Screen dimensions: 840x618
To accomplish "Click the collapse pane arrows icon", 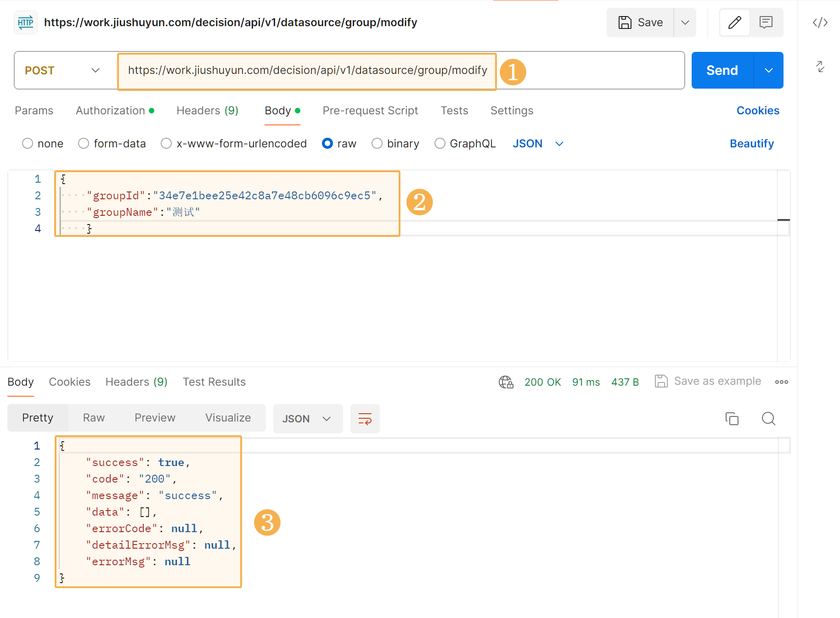I will coord(820,67).
